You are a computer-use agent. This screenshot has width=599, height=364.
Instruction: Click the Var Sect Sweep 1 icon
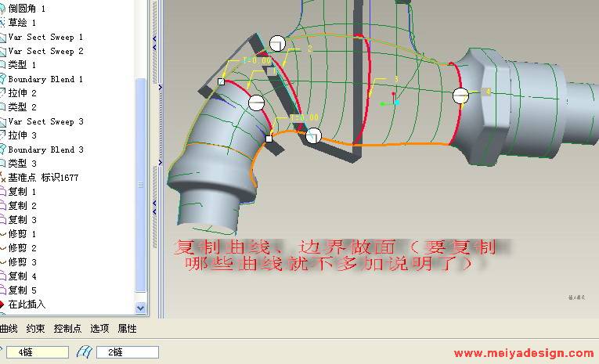pos(2,38)
